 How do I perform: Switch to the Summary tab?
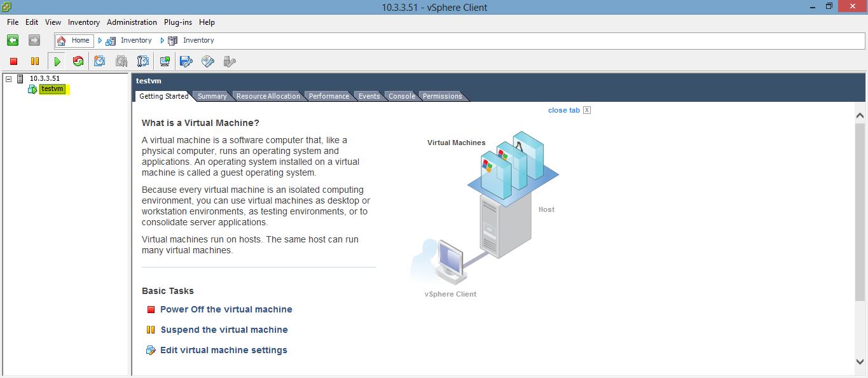click(x=211, y=96)
